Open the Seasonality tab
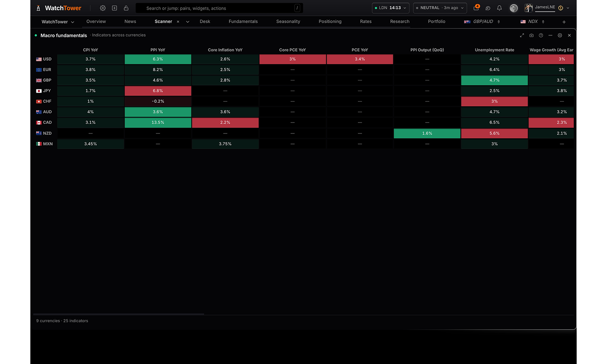The image size is (607, 364). [x=288, y=21]
